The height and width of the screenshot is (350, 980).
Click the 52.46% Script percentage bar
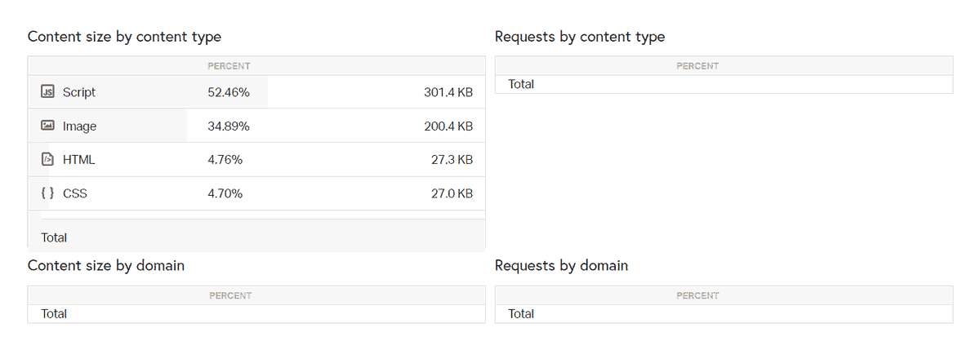pyautogui.click(x=148, y=92)
